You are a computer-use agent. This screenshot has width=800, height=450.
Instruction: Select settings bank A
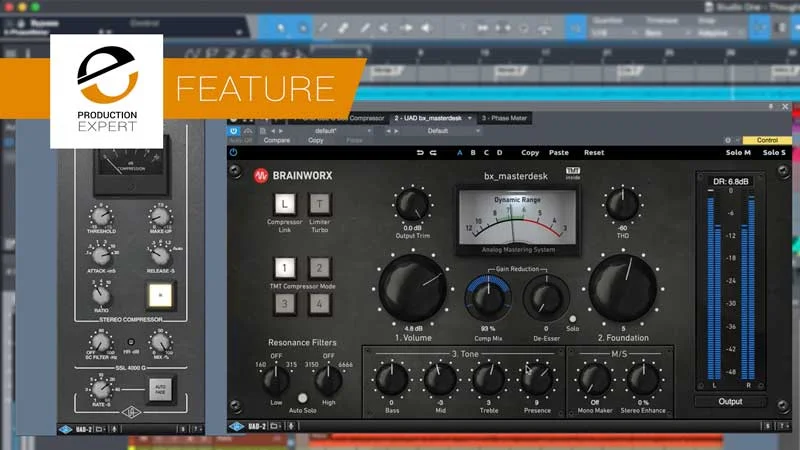(x=460, y=153)
